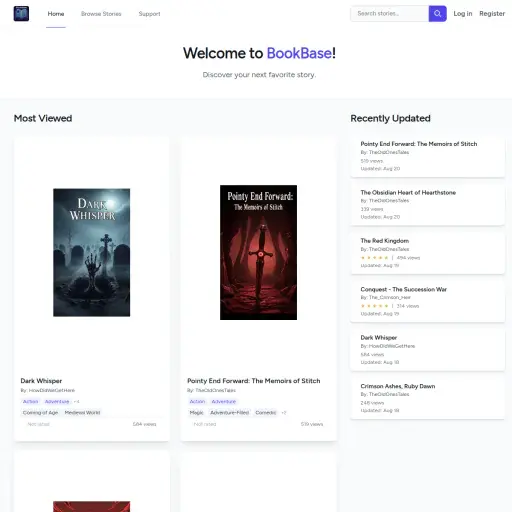Open the Dark Whisper cover image

[x=92, y=252]
